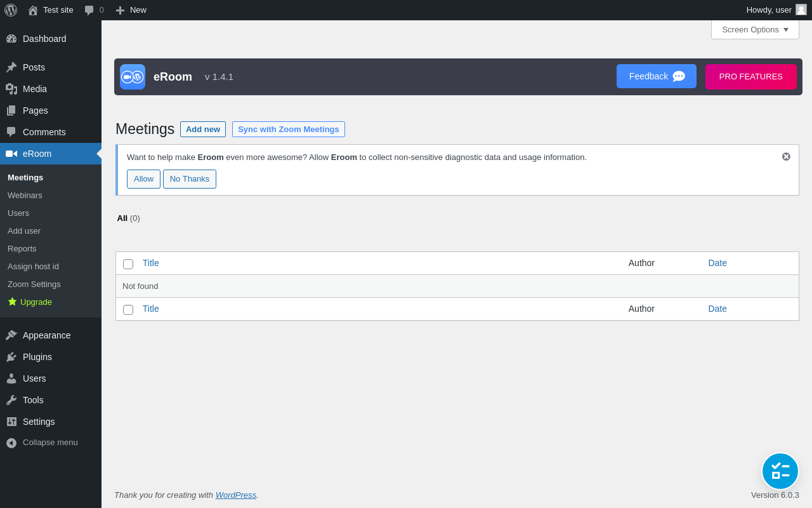The width and height of the screenshot is (812, 508).
Task: Open the Meetings submenu item
Action: click(25, 178)
